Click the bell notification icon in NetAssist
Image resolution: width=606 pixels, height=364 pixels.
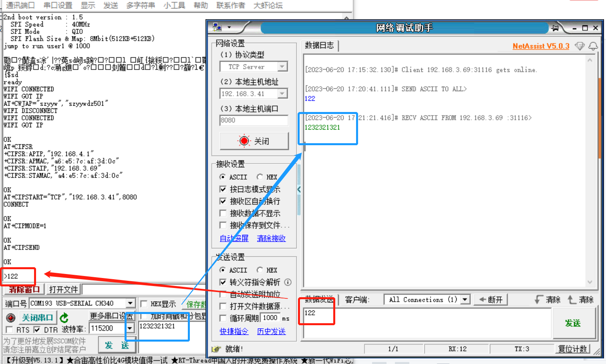click(x=593, y=46)
